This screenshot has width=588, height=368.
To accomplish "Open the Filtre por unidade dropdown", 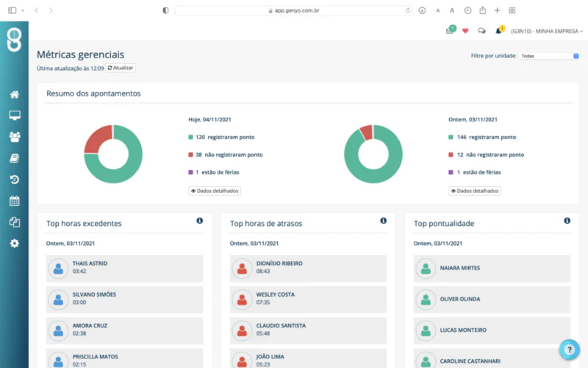I will pyautogui.click(x=549, y=56).
